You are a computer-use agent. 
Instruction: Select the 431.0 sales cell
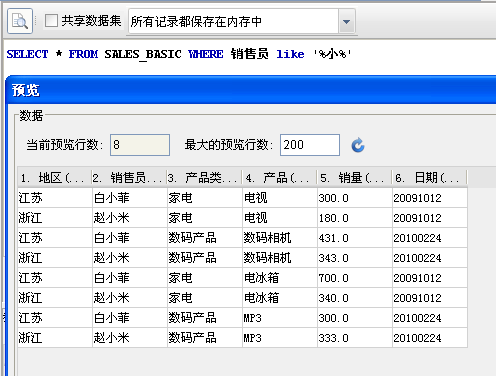click(x=355, y=238)
